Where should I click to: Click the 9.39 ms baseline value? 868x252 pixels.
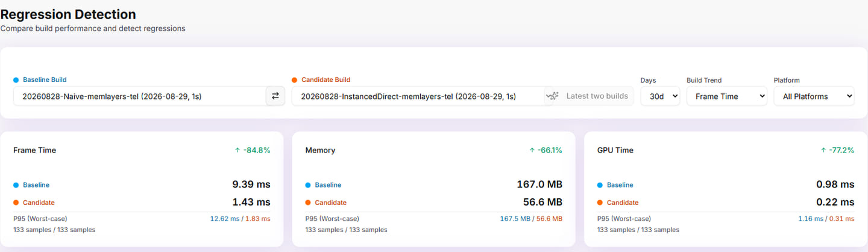tap(251, 184)
